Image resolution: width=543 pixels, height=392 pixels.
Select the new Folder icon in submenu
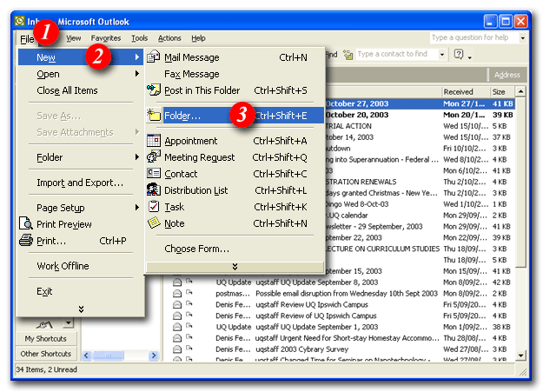coord(153,116)
